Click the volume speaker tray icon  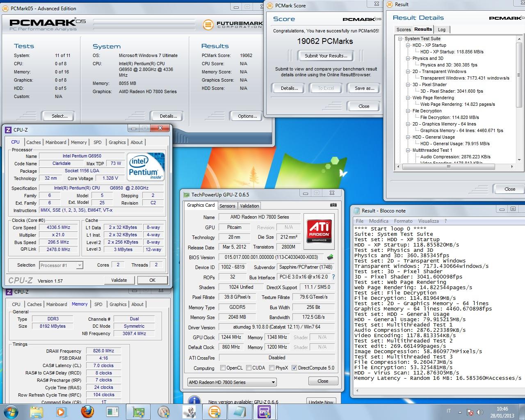tap(481, 412)
